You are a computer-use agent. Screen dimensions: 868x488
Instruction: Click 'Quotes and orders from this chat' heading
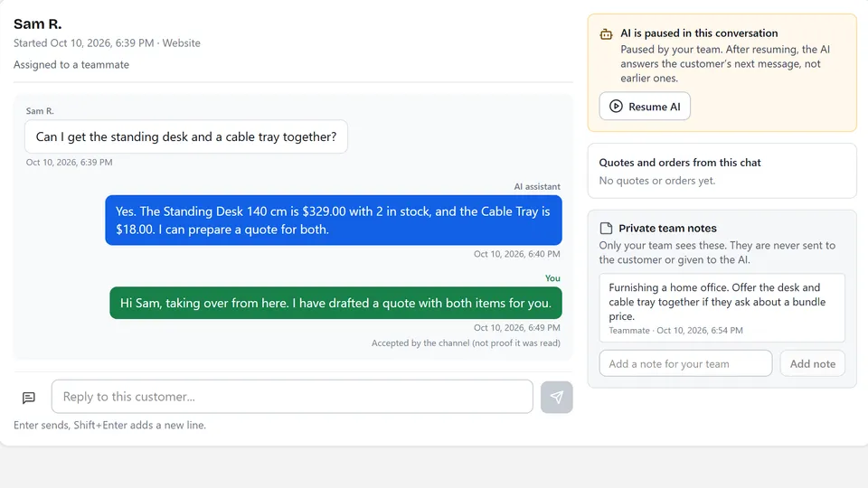pos(680,163)
